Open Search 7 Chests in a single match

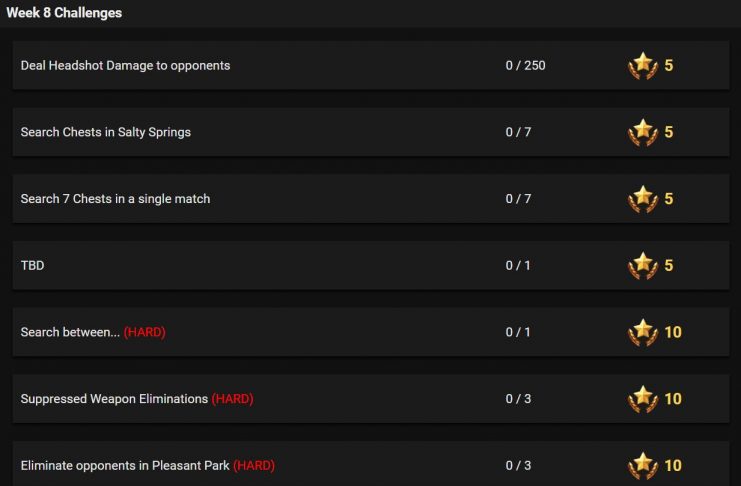tap(115, 199)
